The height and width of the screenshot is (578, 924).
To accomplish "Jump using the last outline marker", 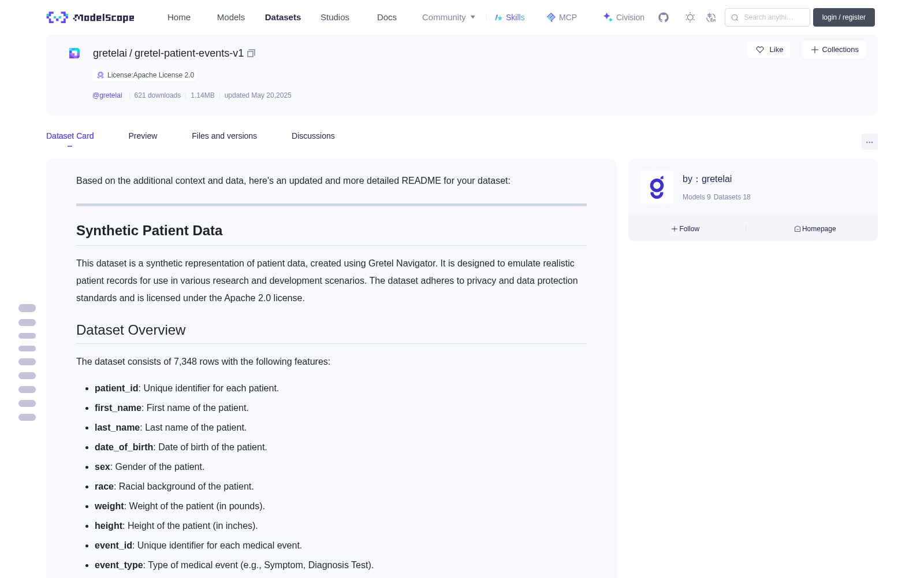I will (x=27, y=417).
